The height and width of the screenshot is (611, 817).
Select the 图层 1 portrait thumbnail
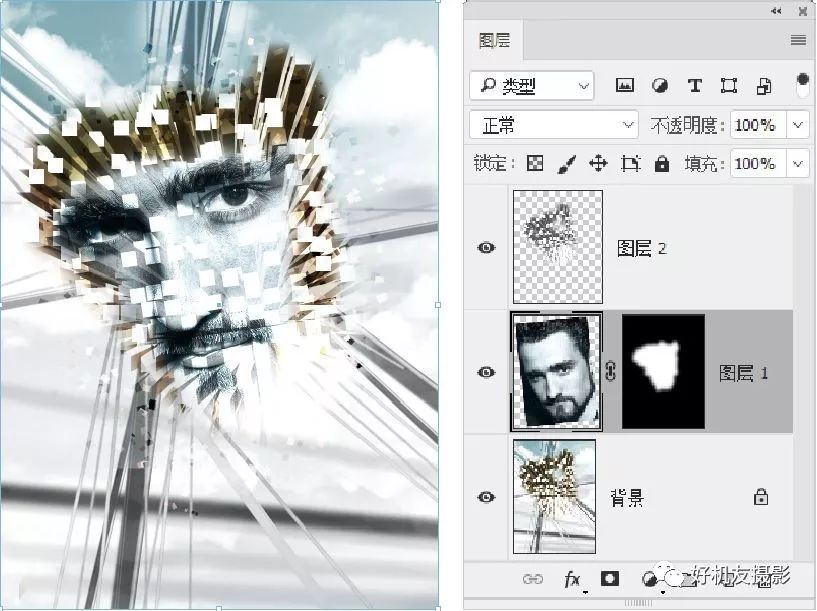(556, 372)
